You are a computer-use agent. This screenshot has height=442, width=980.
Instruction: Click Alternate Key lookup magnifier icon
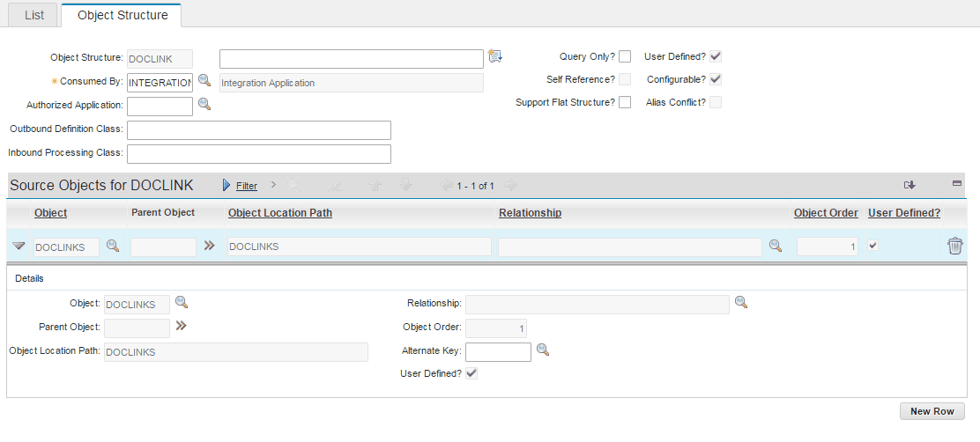pyautogui.click(x=543, y=350)
